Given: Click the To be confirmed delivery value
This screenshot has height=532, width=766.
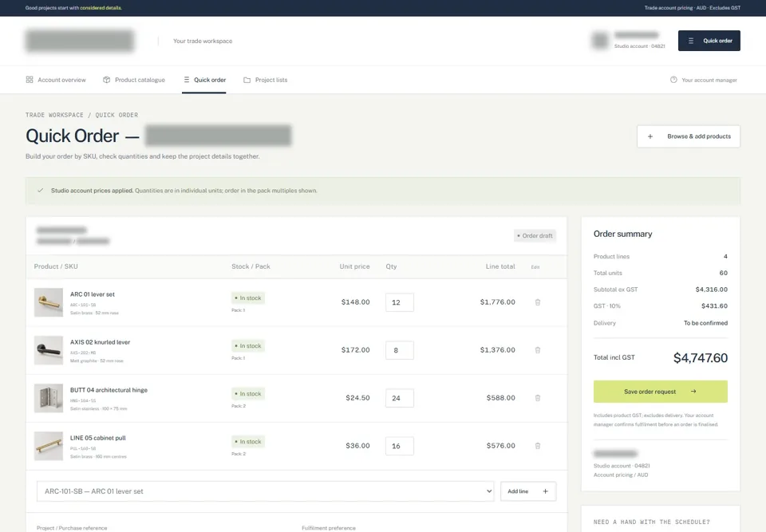Looking at the screenshot, I should [705, 323].
